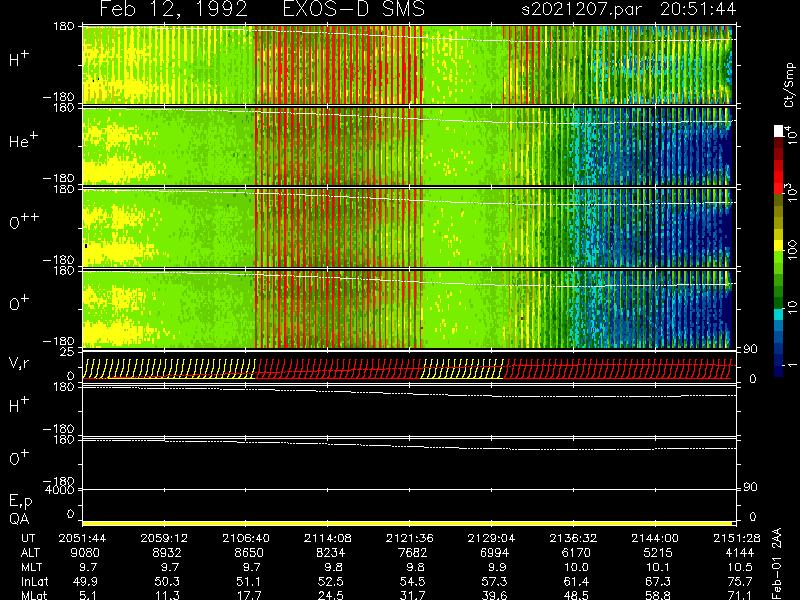Click the MLat value "24.5"
The image size is (800, 600).
[x=331, y=595]
